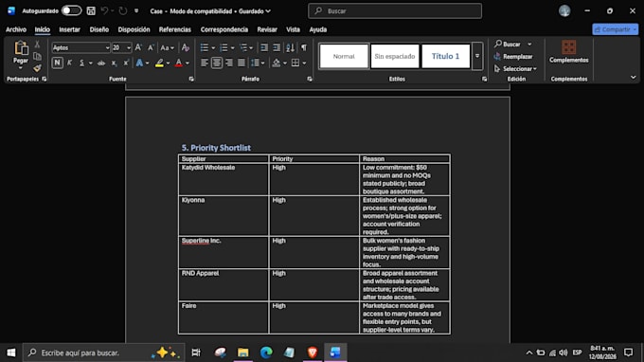Viewport: 644px width, 362px height.
Task: Increase paragraph indent
Action: 277,47
